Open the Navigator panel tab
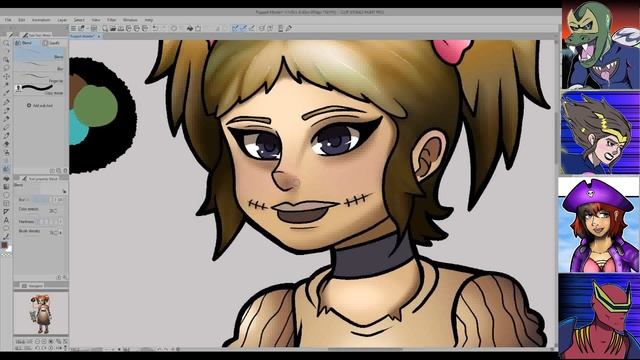Image resolution: width=640 pixels, height=360 pixels. 33,286
